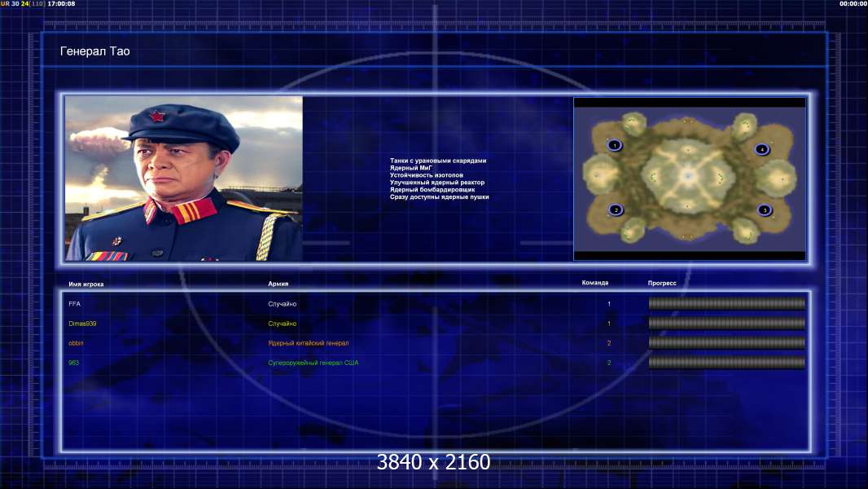868x489 pixels.
Task: Click 'Танки с урановыми снарядами' text line
Action: pyautogui.click(x=438, y=161)
